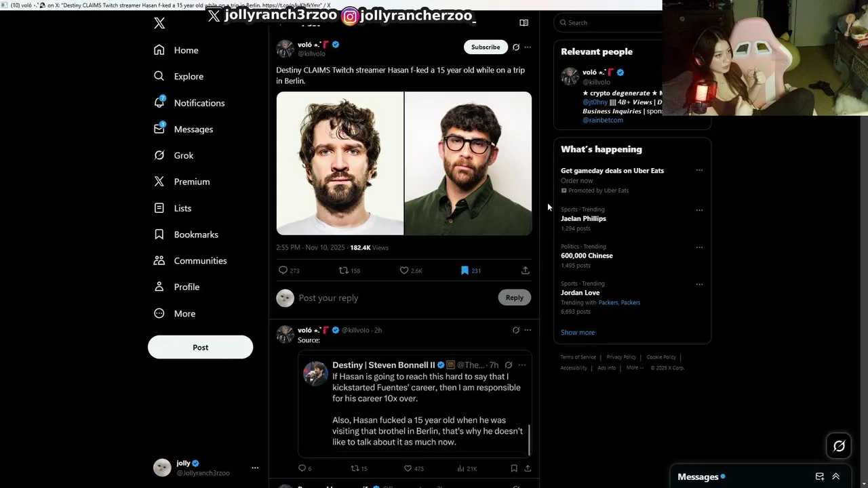Click the Search box
This screenshot has height=488, width=868.
(608, 22)
